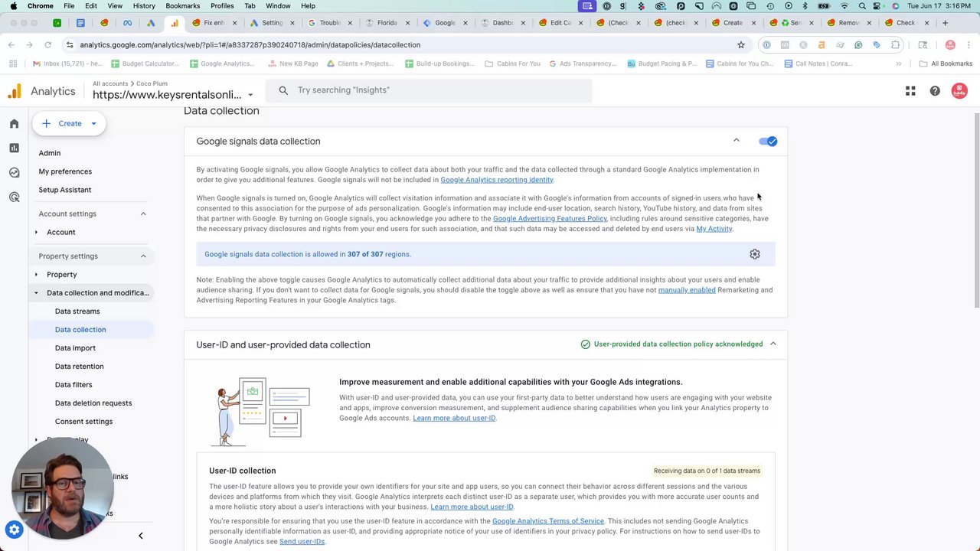980x551 pixels.
Task: View site information icon in address bar
Action: [70, 45]
